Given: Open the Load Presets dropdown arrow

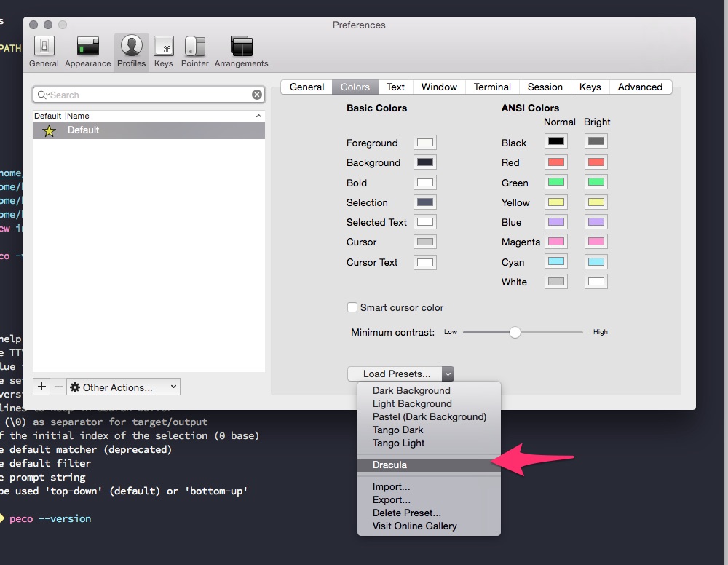Looking at the screenshot, I should 448,373.
